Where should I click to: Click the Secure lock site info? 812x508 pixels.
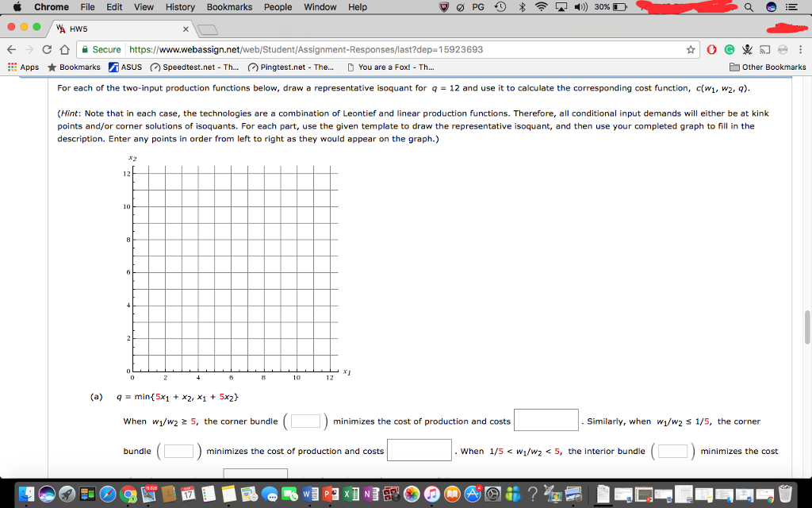click(x=101, y=50)
